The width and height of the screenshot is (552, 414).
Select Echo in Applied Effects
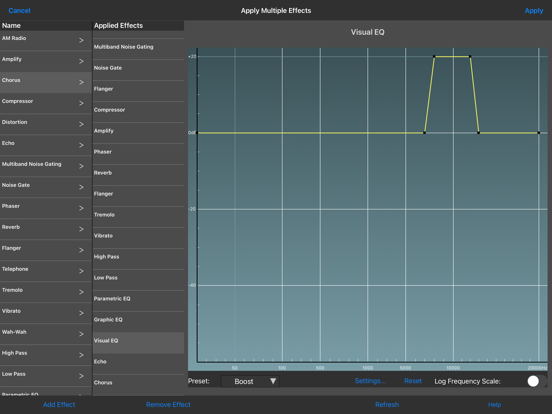[x=138, y=364]
